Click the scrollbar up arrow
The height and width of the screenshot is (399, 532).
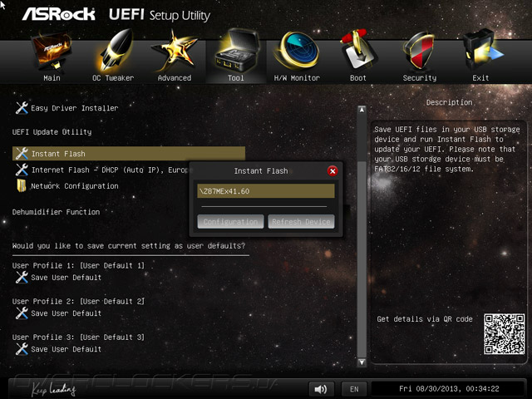[362, 110]
